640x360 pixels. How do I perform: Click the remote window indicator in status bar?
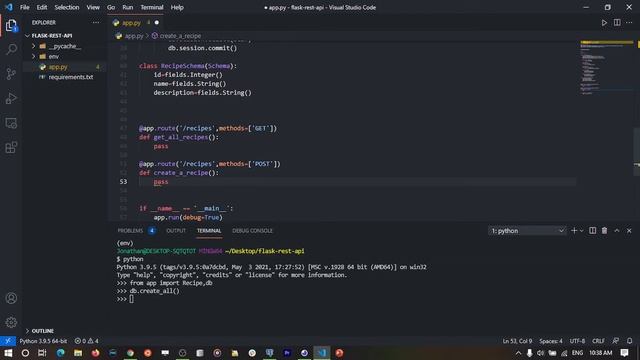(x=8, y=341)
